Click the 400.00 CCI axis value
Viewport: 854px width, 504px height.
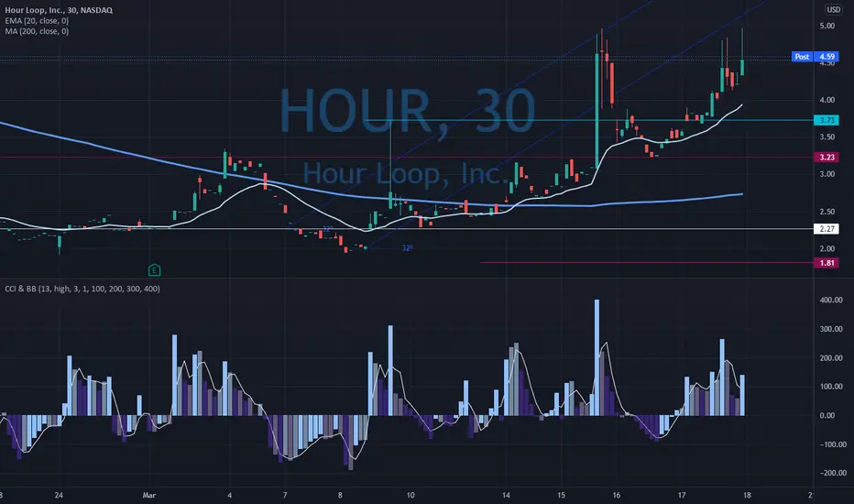(x=830, y=300)
